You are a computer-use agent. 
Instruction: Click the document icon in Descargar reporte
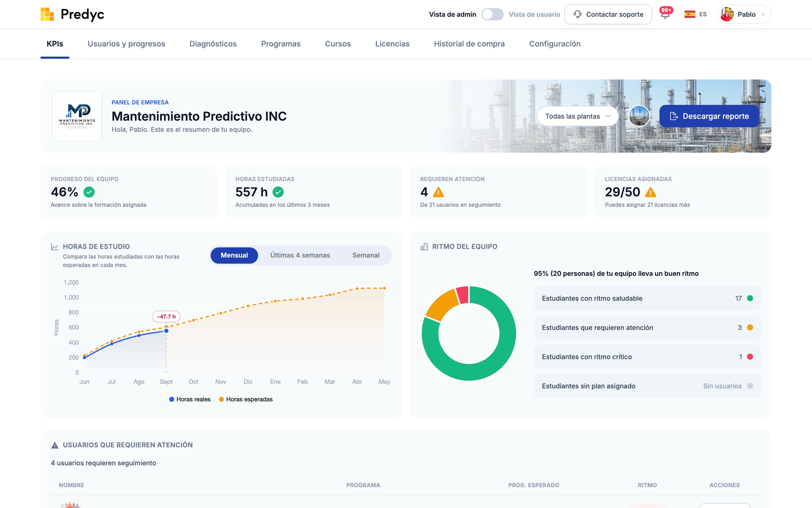674,116
